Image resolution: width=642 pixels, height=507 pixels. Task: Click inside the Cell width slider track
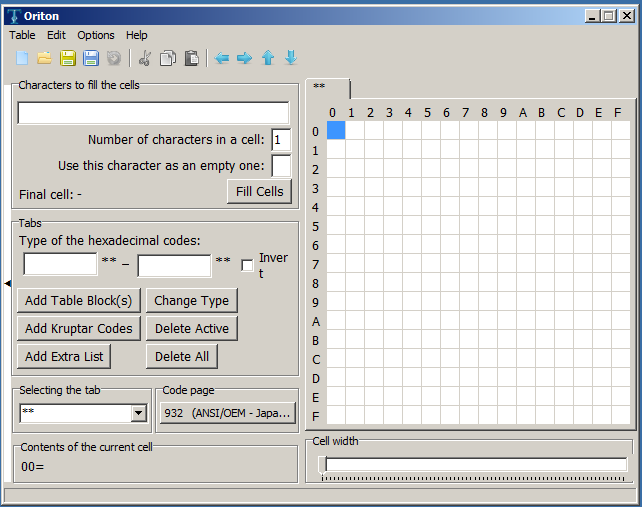coord(476,465)
